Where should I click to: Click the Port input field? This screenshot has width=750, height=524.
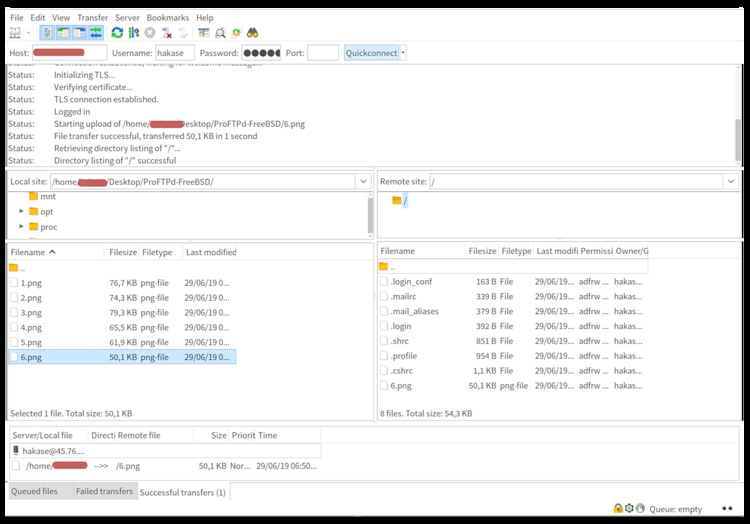pyautogui.click(x=322, y=53)
